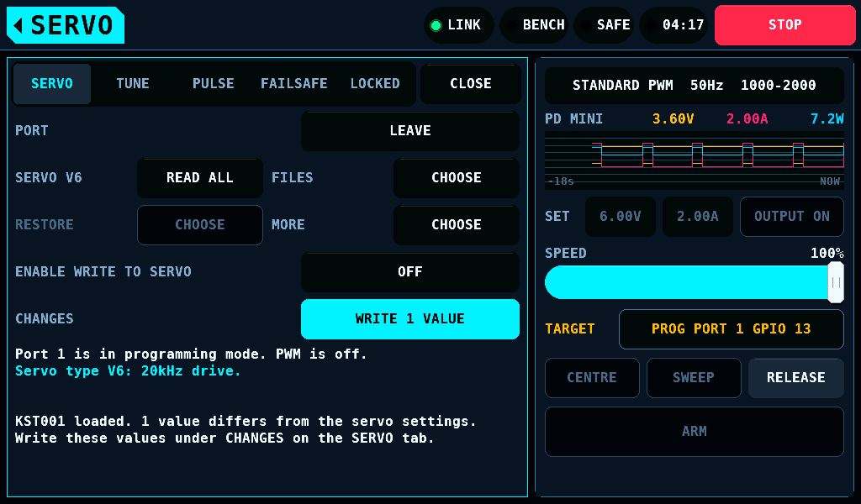
Task: Open the FAILSAFE tab
Action: pyautogui.click(x=293, y=84)
